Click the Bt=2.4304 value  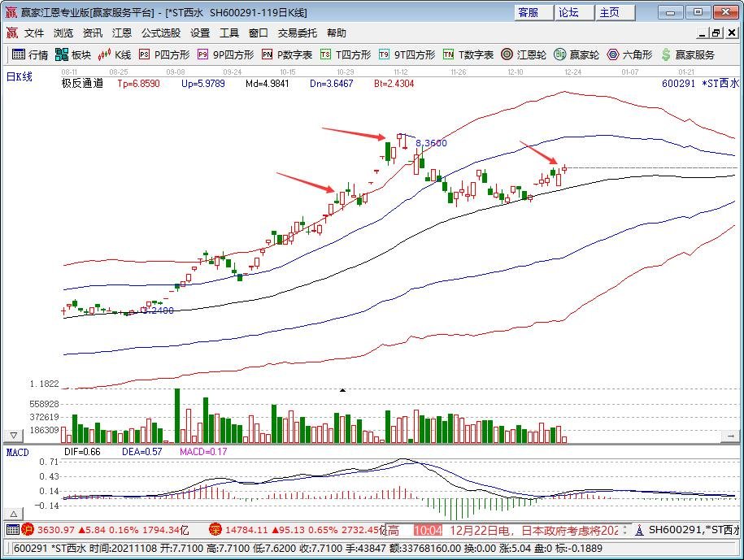click(x=394, y=84)
